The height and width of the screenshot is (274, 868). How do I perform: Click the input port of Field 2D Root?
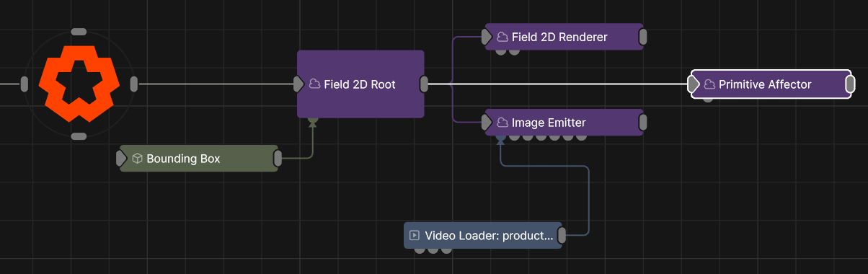tap(298, 84)
